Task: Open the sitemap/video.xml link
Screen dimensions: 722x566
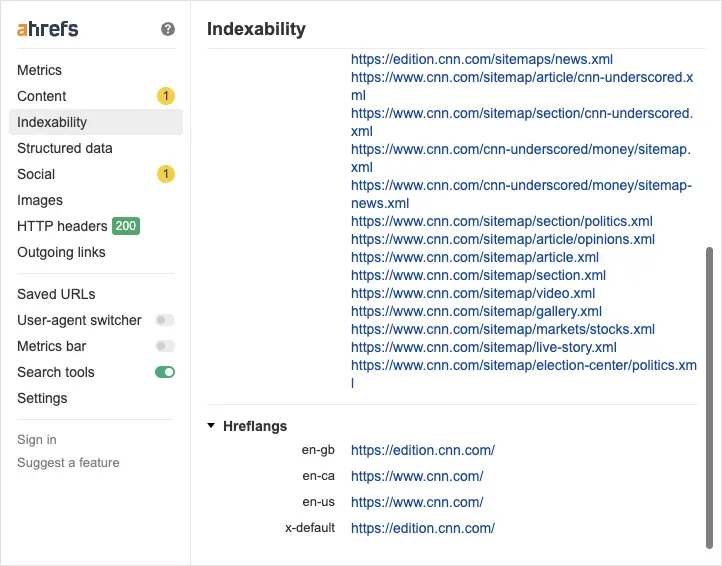Action: 473,293
